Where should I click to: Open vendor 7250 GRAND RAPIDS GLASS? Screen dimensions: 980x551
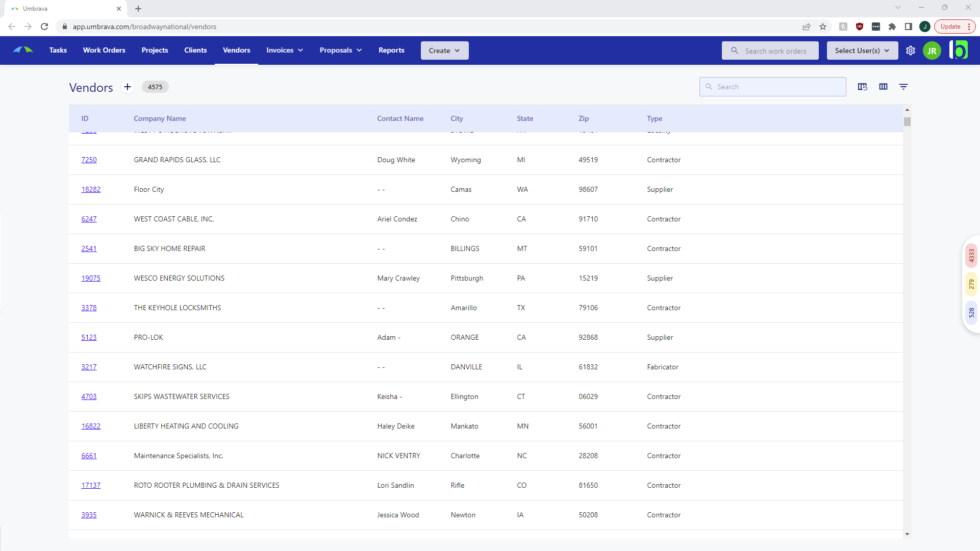point(89,160)
